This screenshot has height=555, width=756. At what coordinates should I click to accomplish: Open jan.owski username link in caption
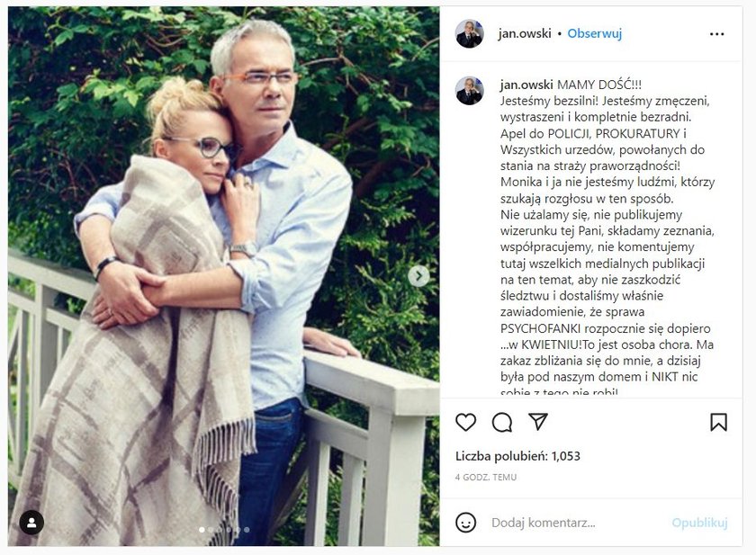526,85
